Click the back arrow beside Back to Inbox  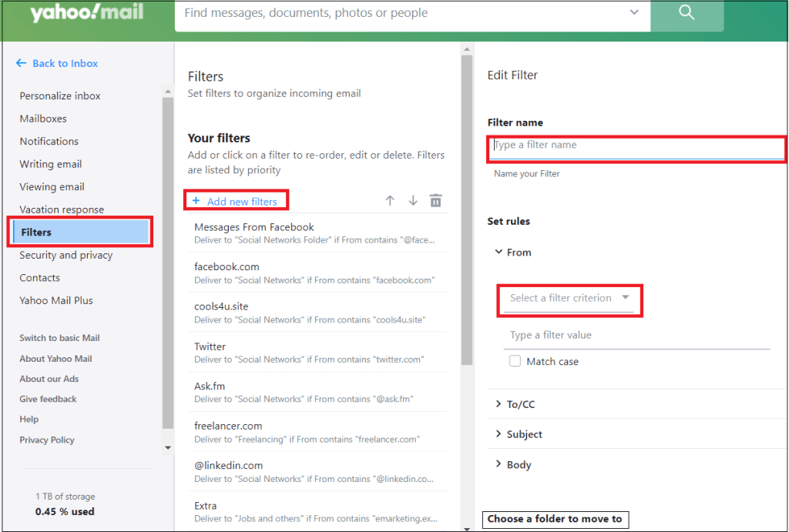point(21,63)
